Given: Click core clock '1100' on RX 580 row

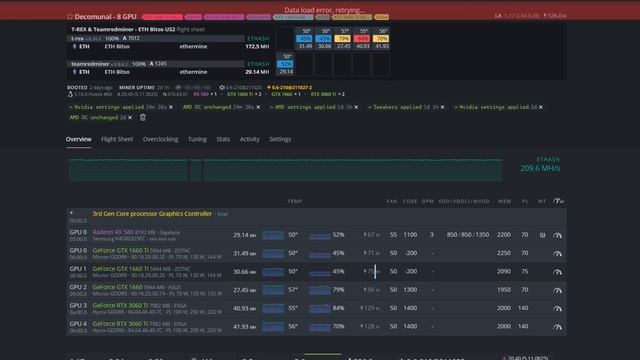Looking at the screenshot, I should point(410,235).
